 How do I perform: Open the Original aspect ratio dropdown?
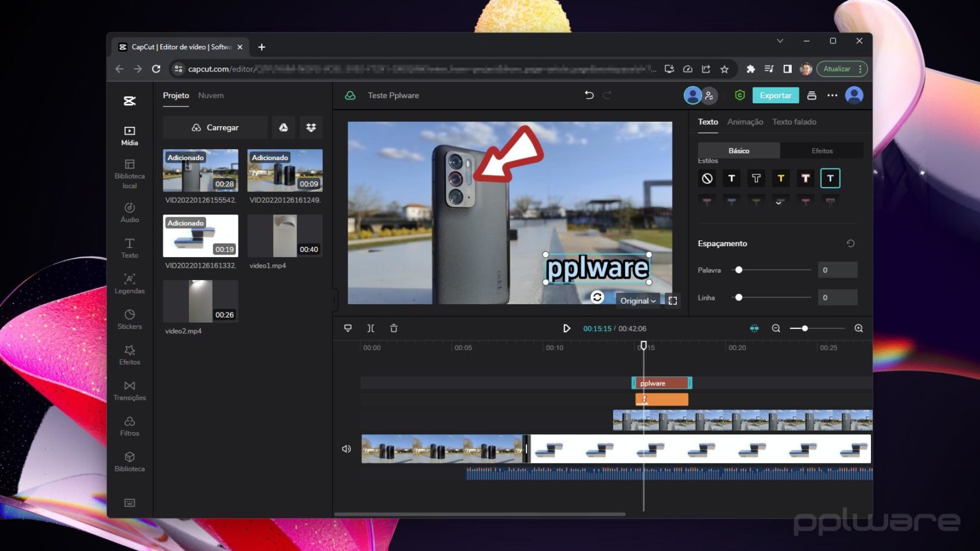(x=636, y=300)
